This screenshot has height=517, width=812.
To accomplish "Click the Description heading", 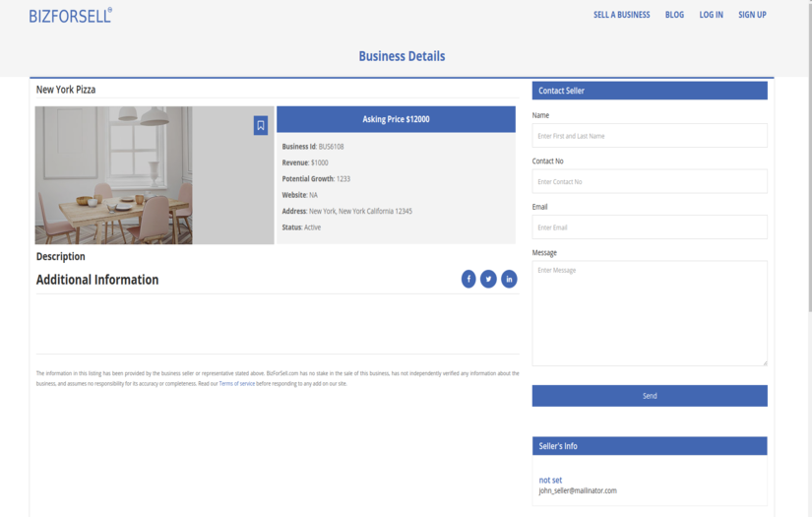I will (x=61, y=256).
